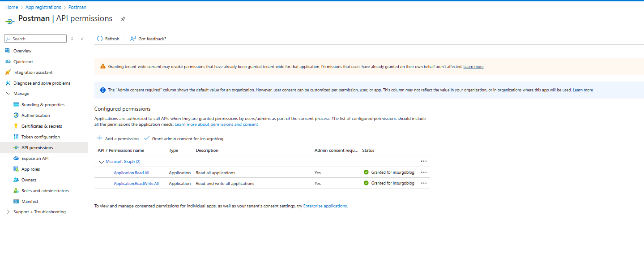This screenshot has width=644, height=254.
Task: Click the blue info icon in banner
Action: click(x=103, y=90)
